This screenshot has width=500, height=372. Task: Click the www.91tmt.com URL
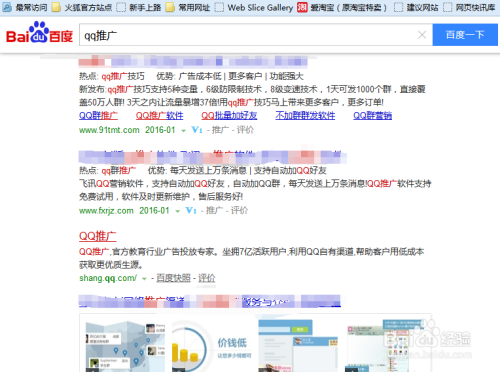coord(109,130)
